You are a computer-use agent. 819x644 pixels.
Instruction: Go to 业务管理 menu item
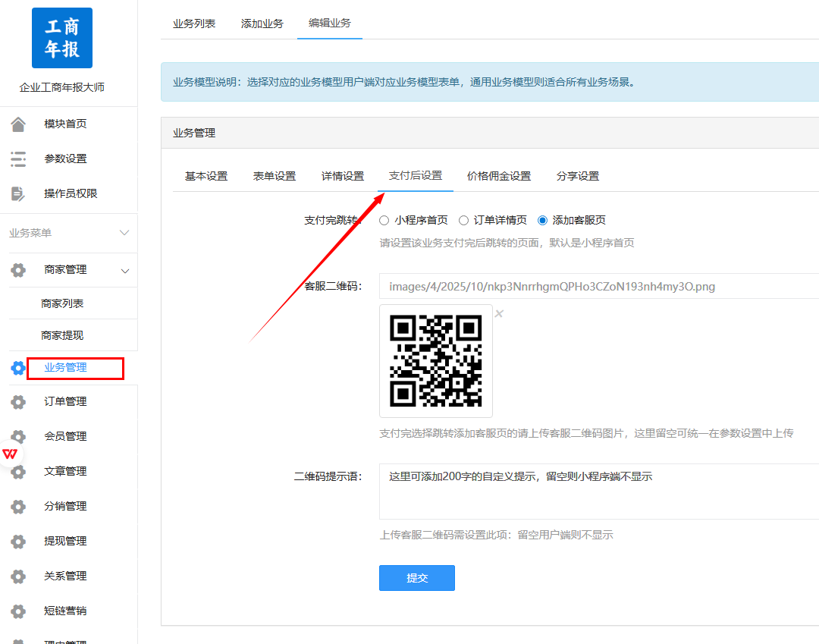click(x=65, y=368)
